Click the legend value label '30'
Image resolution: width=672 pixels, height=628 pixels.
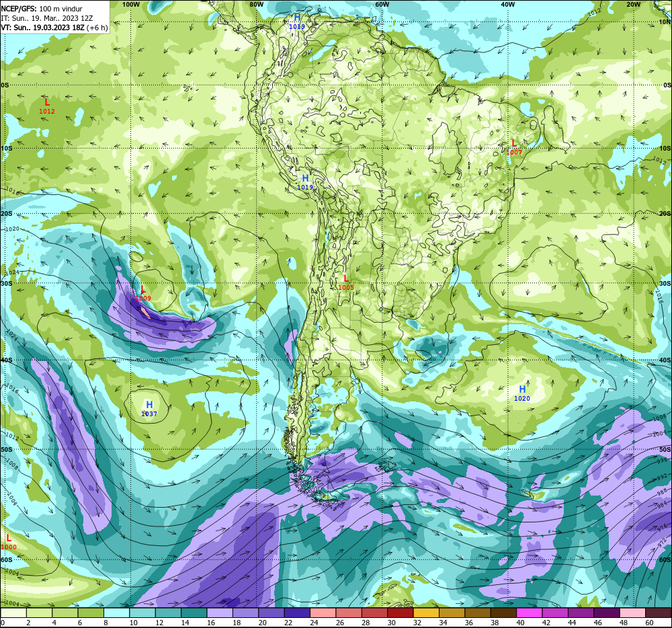pos(392,623)
